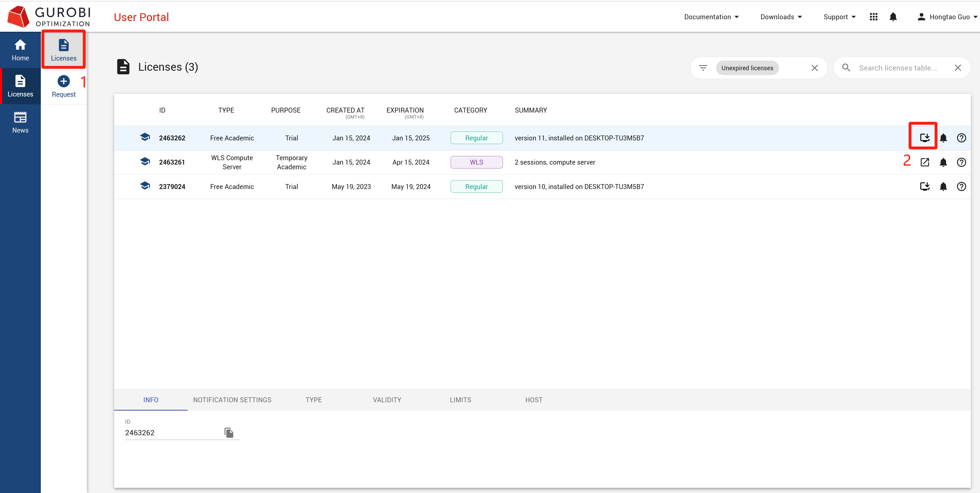Copy license ID 2463262 to the clipboard
Screen dimensions: 980x493
[229, 432]
